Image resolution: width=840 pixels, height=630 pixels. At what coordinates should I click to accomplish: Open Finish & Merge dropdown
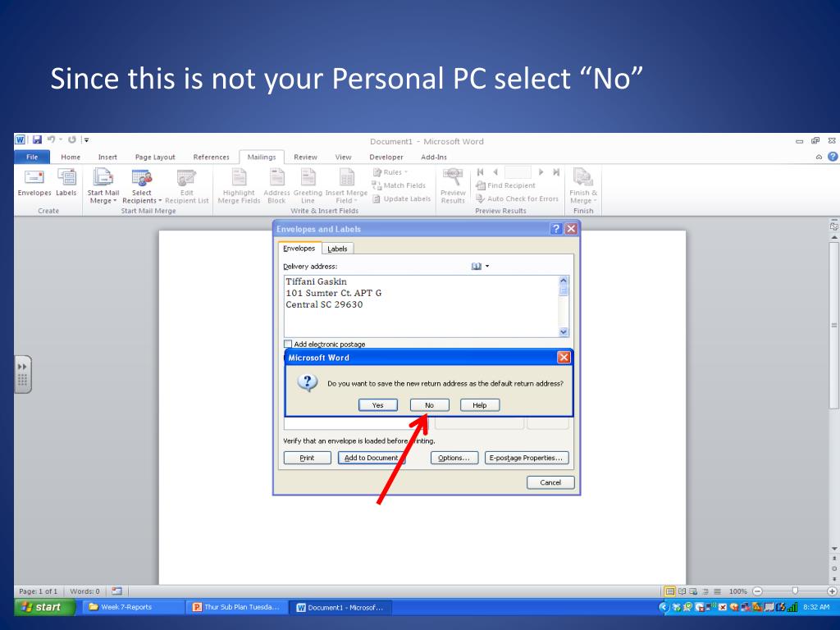coord(583,186)
